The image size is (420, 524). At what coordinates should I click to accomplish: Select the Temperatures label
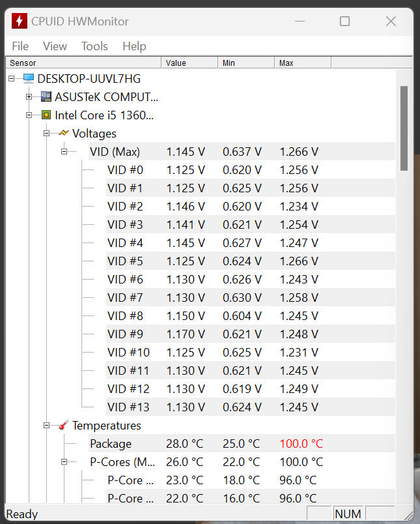[107, 426]
